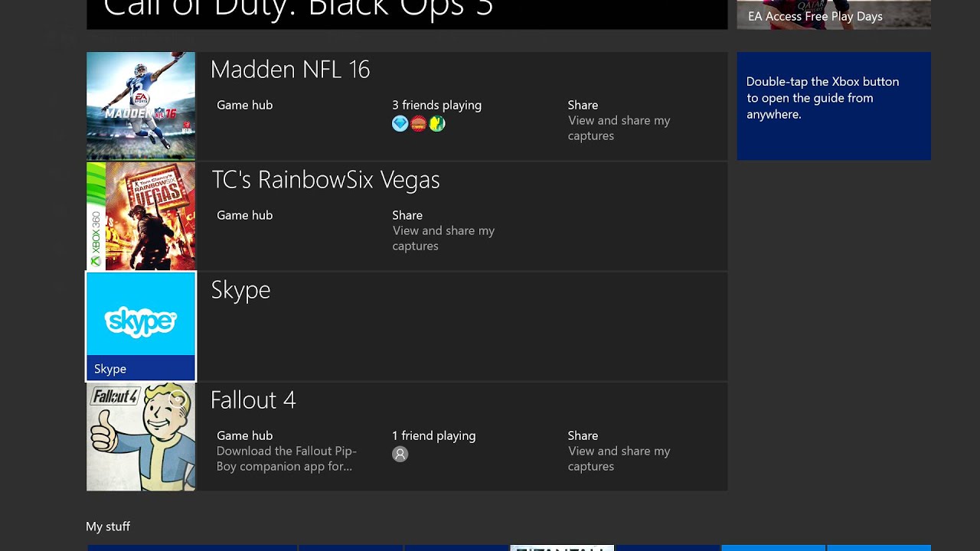Open Share captures for TC's RainbowSix Vegas
Viewport: 980px width, 551px height.
(443, 230)
